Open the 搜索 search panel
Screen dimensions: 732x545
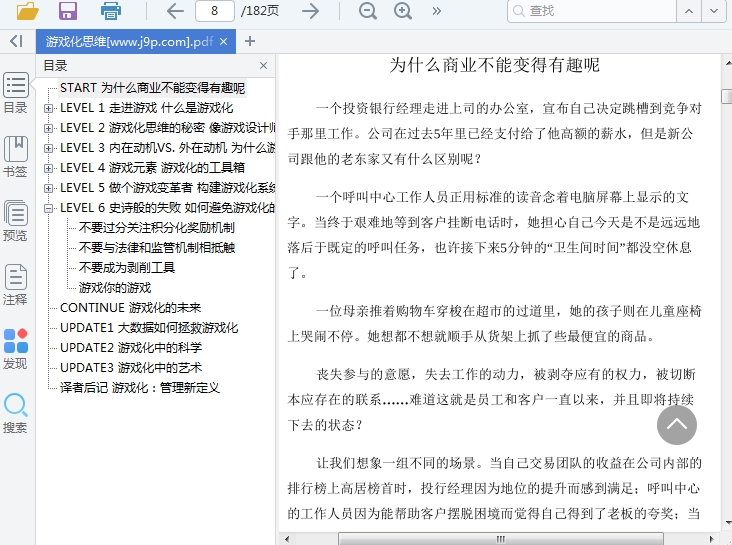tap(15, 413)
